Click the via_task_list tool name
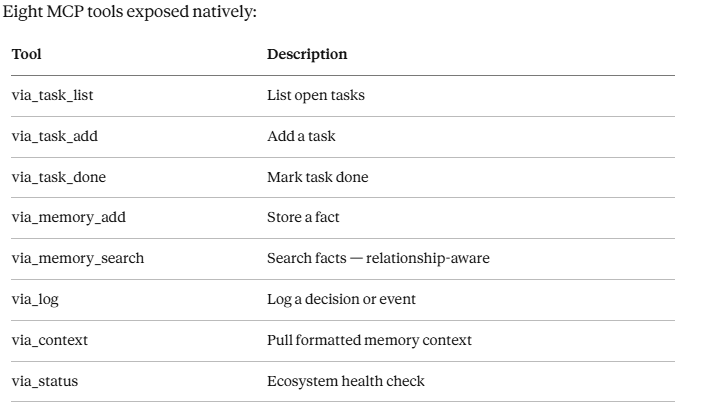The image size is (725, 415). 52,95
